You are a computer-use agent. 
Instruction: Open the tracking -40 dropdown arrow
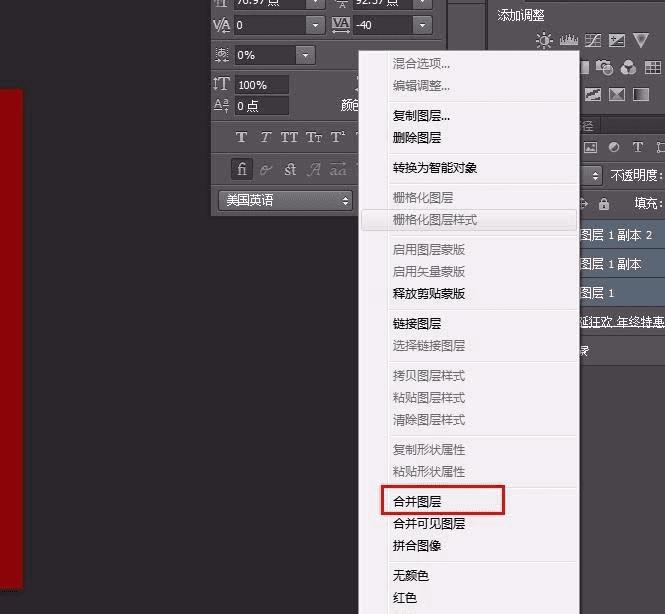(422, 25)
